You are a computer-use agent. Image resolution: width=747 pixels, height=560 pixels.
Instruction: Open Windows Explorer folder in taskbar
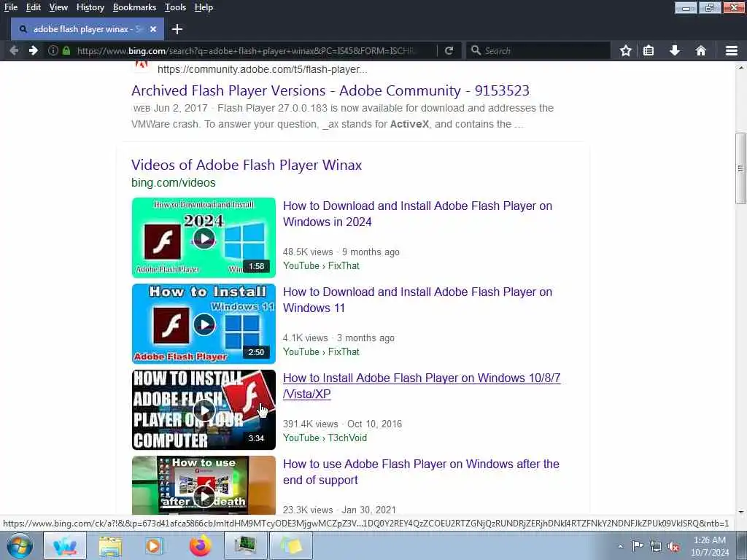click(110, 545)
